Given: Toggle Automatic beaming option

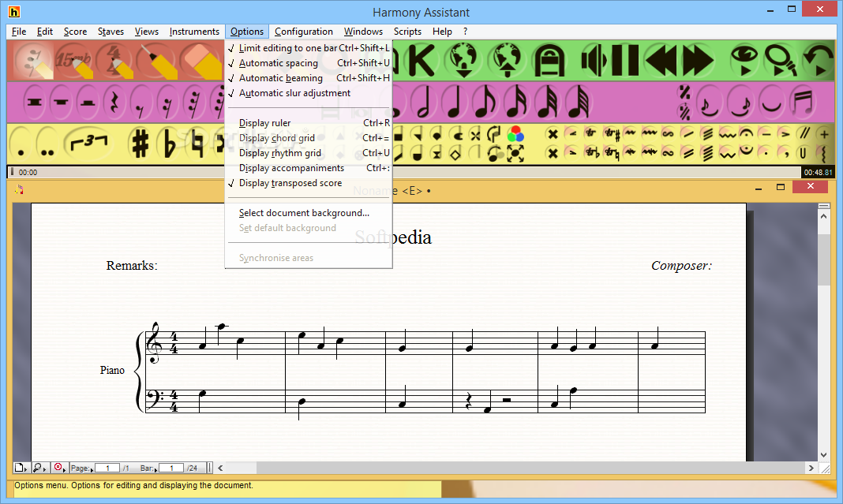Looking at the screenshot, I should coord(309,78).
